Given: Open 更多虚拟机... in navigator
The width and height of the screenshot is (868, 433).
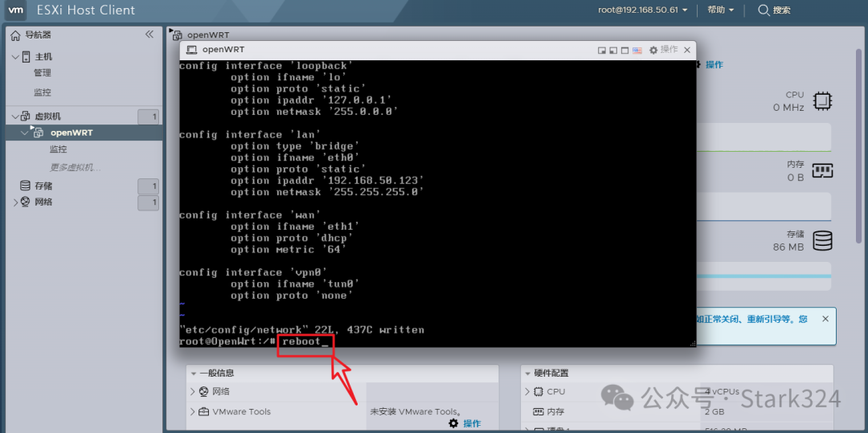Looking at the screenshot, I should tap(76, 167).
